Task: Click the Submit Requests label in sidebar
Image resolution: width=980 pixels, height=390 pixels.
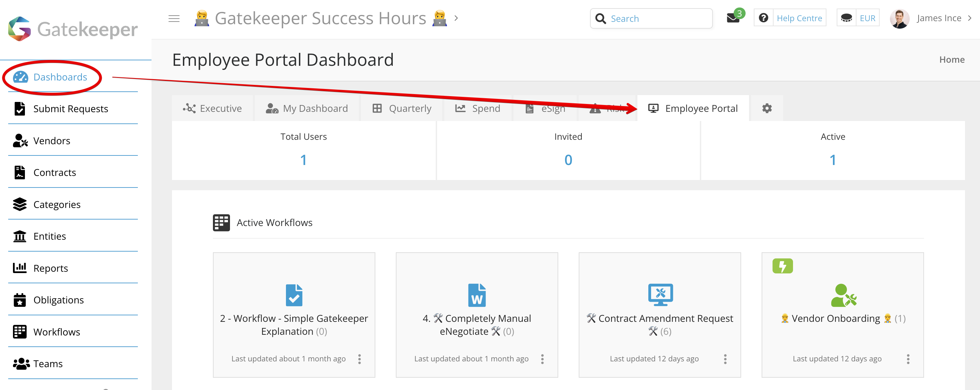Action: pos(70,109)
